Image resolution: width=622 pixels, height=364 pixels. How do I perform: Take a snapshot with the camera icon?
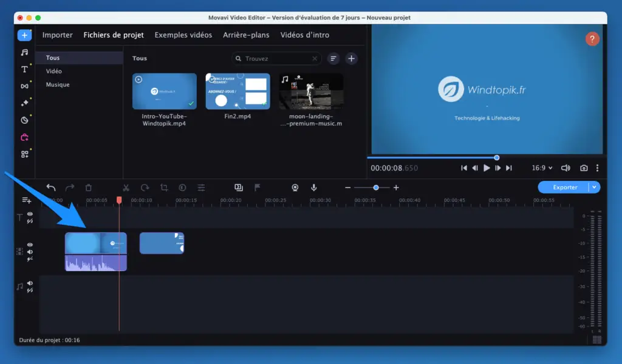584,168
